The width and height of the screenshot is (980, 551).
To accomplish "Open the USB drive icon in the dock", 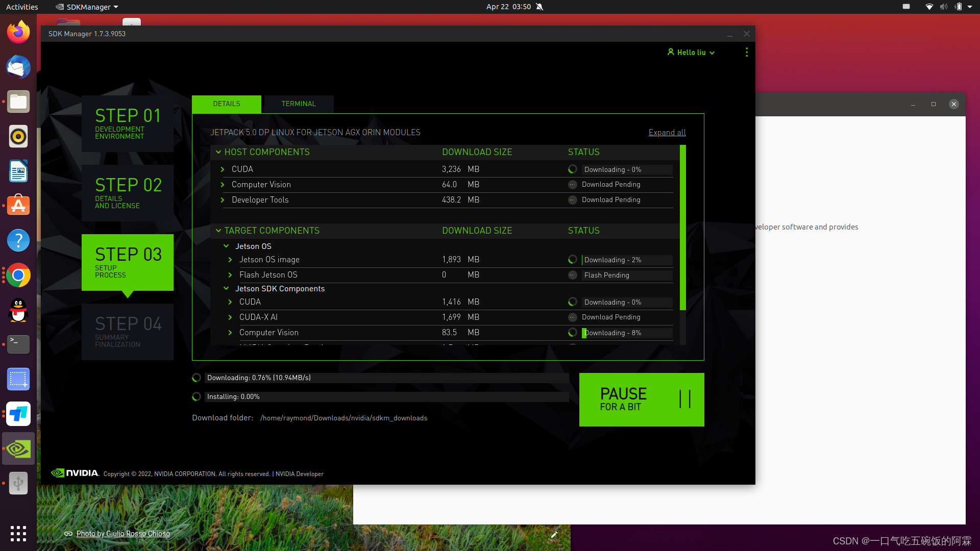I will (x=18, y=483).
